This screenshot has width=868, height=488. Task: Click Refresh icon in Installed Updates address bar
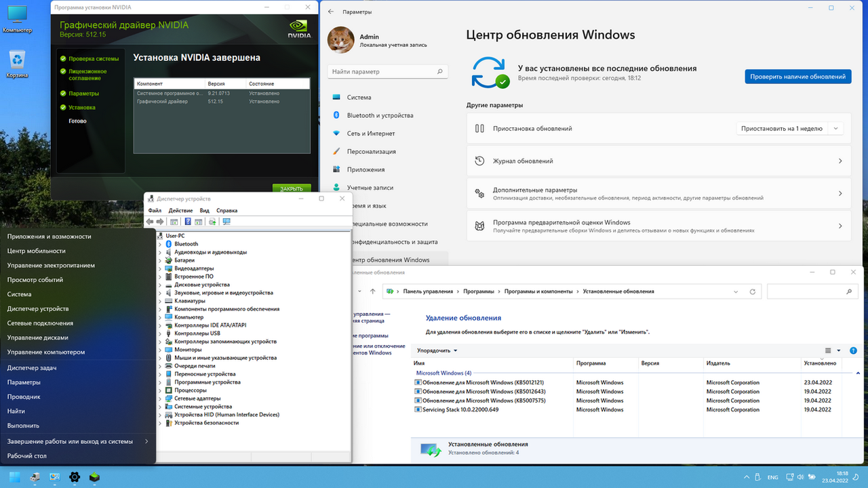click(752, 291)
